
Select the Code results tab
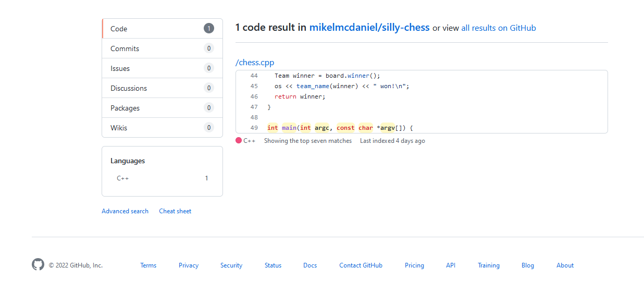pyautogui.click(x=162, y=29)
